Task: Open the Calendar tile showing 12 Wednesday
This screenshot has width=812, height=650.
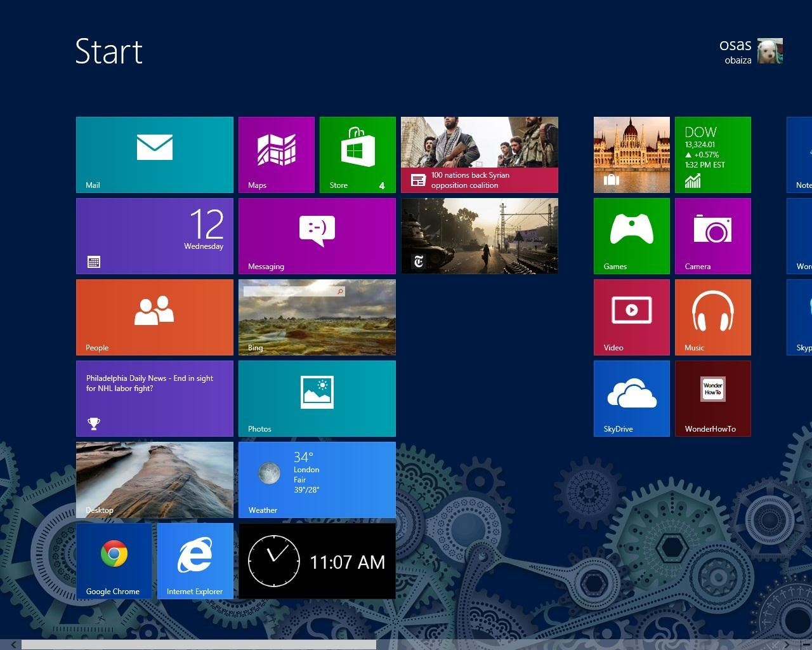Action: (x=155, y=236)
